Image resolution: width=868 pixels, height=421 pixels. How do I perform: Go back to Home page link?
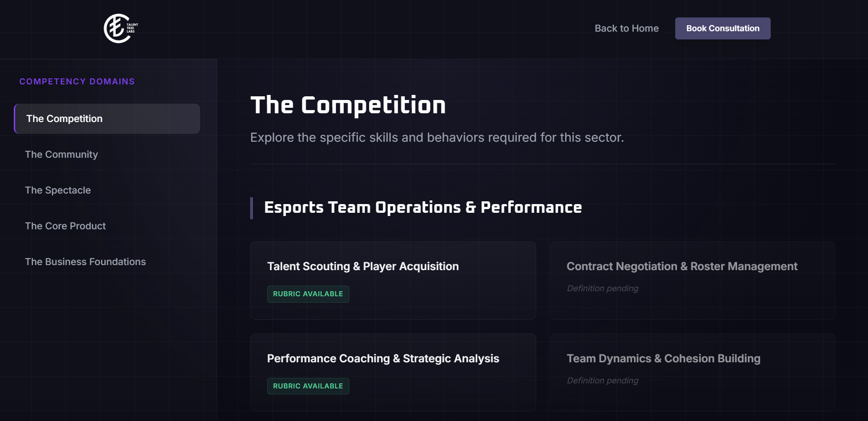tap(627, 28)
